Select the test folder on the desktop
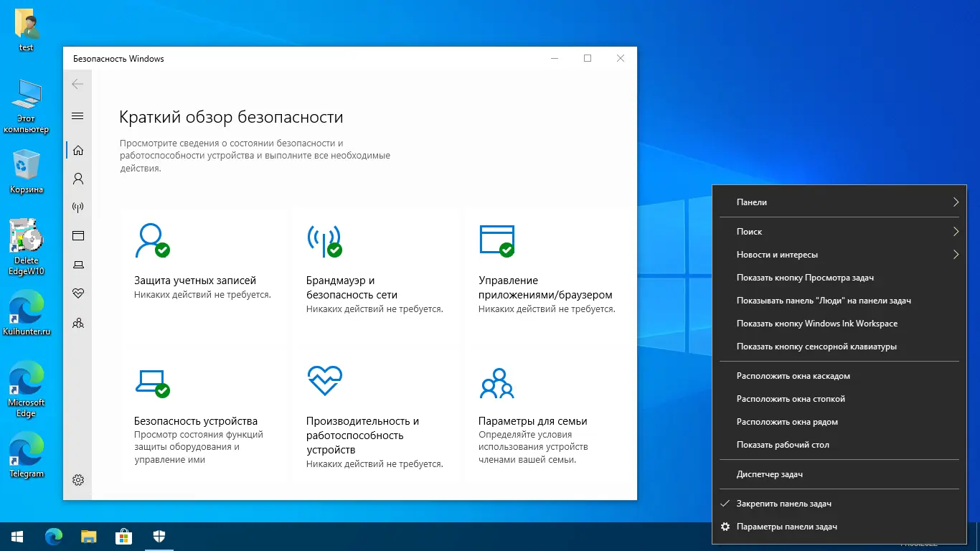The image size is (980, 551). [x=27, y=31]
